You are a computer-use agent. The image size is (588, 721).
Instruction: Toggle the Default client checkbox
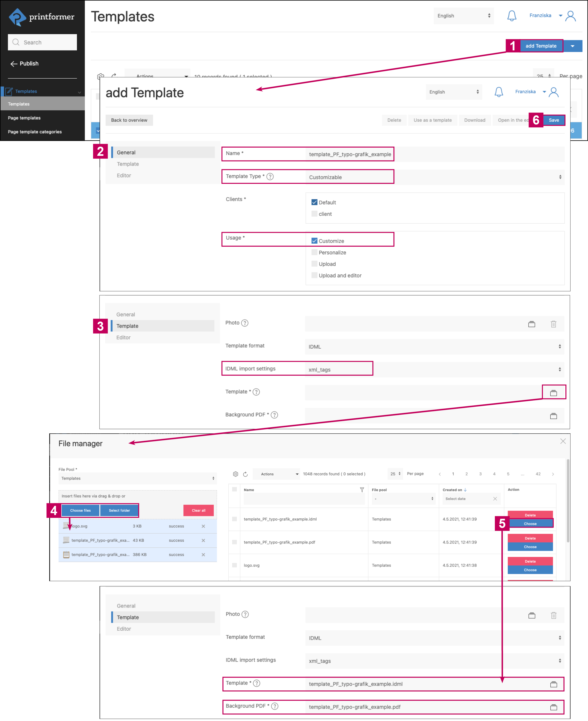(x=314, y=202)
